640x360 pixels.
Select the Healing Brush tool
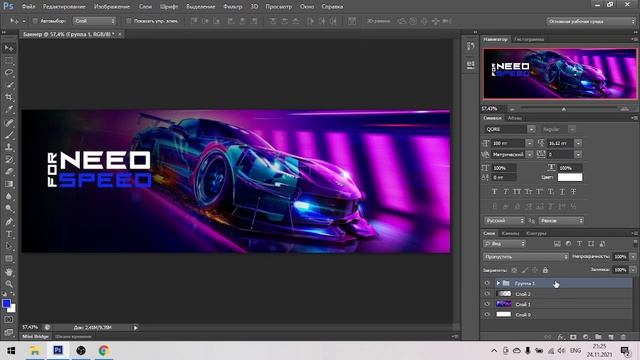pyautogui.click(x=9, y=122)
